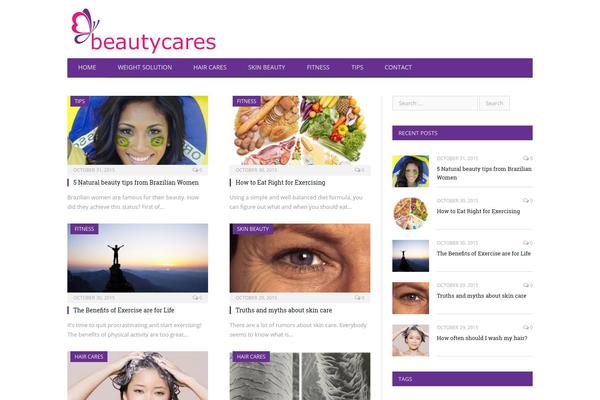This screenshot has height=400, width=600.
Task: Read Truths and myths about skin care
Action: click(x=284, y=310)
